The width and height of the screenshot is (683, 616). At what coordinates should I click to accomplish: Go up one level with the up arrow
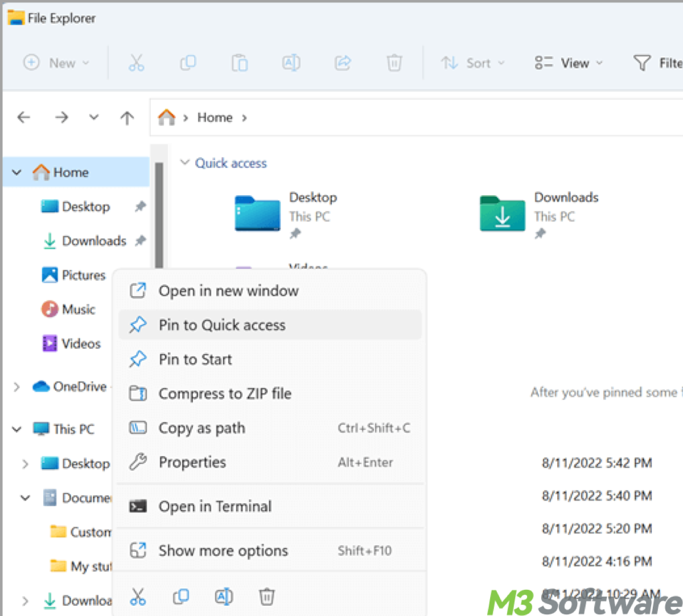click(127, 118)
